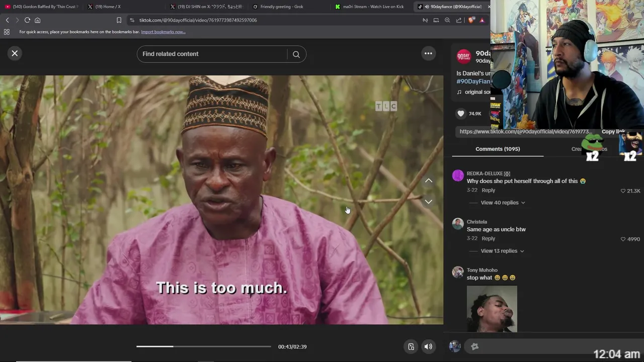This screenshot has height=362, width=644.
Task: Click the zoom magnifier icon in address bar
Action: tap(447, 20)
